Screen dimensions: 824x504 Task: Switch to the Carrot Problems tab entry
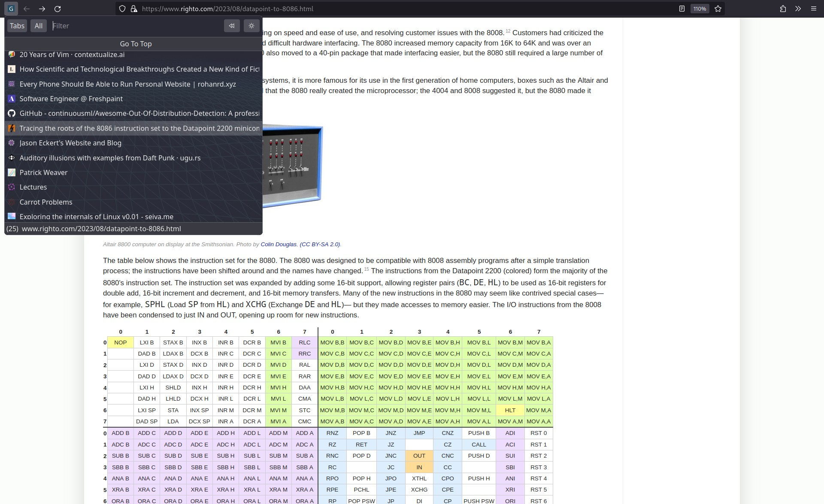click(46, 202)
